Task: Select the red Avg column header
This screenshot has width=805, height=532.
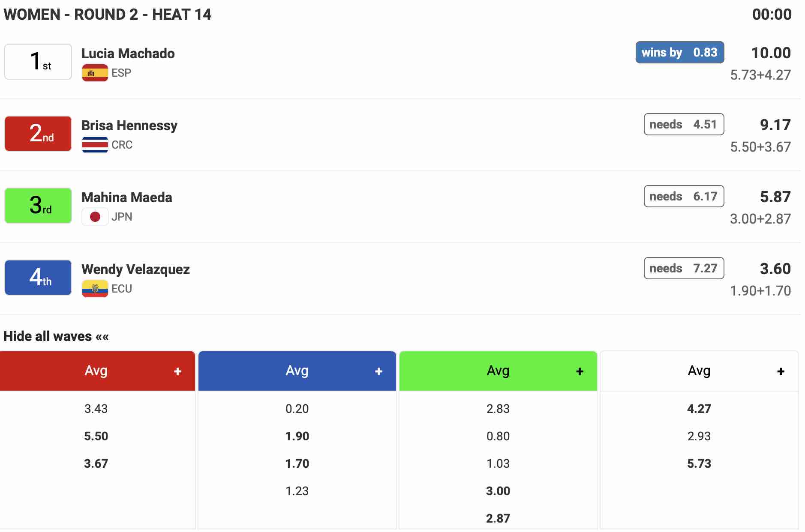Action: [x=96, y=371]
